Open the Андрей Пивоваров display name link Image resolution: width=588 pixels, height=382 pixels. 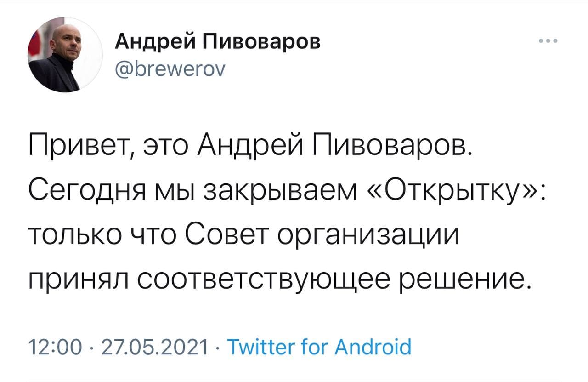tap(217, 43)
